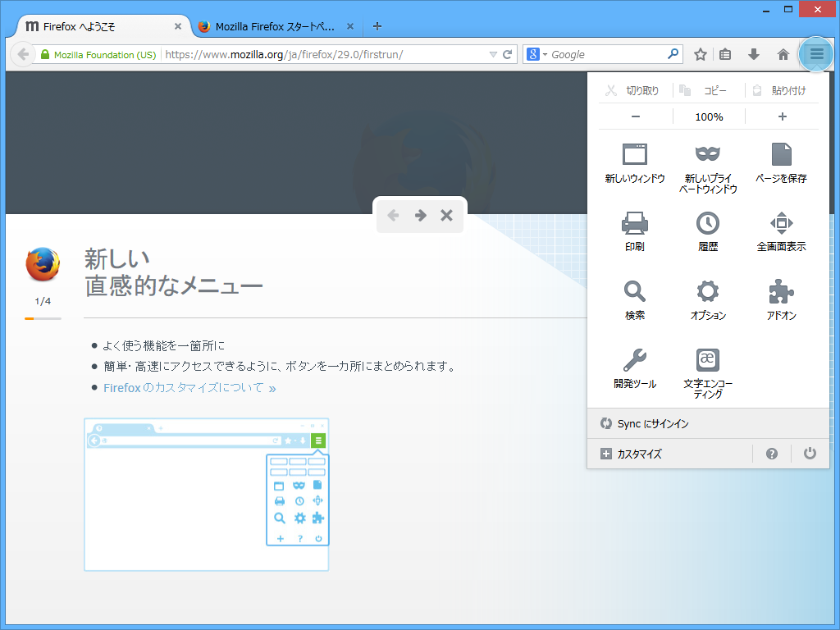
Task: Click the power quit icon in panel
Action: click(x=810, y=453)
